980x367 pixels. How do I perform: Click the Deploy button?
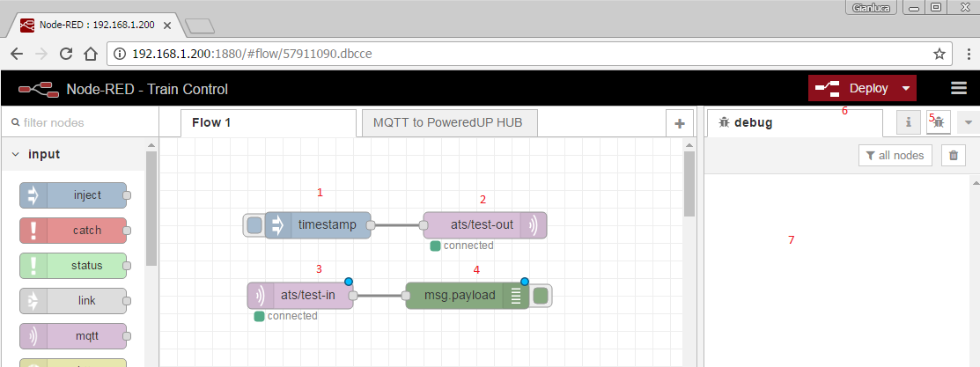pos(853,88)
